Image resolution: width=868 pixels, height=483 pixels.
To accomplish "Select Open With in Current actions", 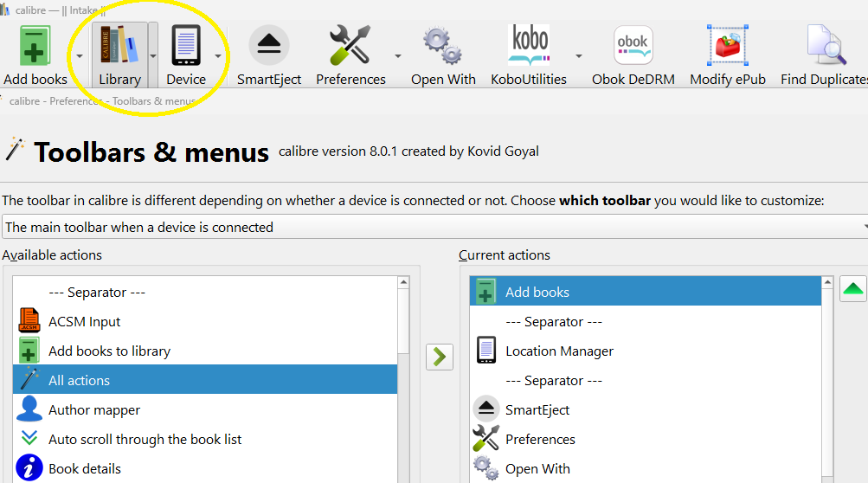I will 646,468.
